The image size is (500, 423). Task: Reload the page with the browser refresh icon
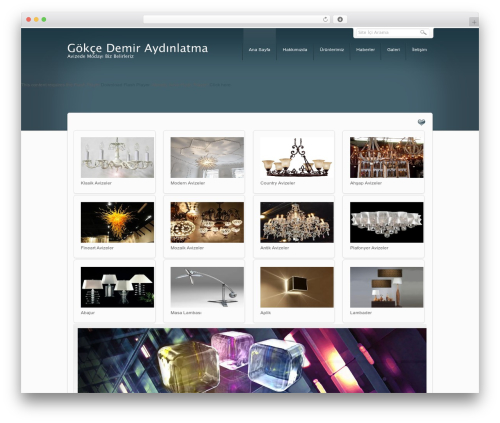[325, 20]
